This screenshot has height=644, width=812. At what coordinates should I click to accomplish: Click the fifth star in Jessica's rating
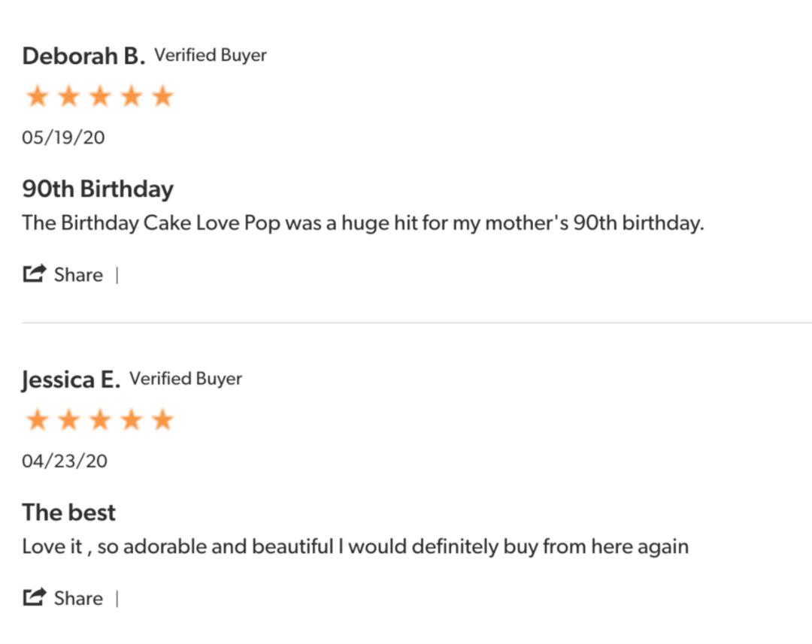pyautogui.click(x=162, y=420)
